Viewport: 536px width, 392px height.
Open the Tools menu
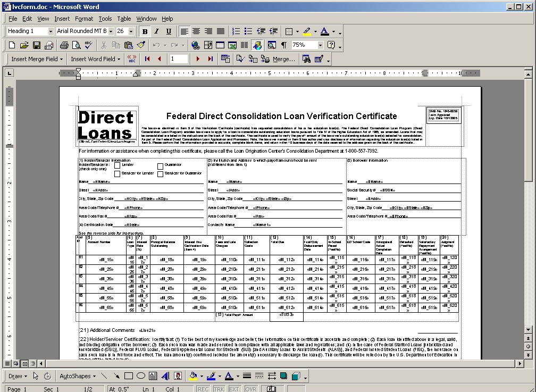tap(105, 19)
